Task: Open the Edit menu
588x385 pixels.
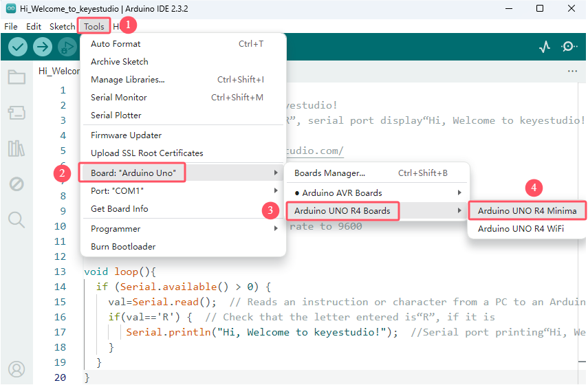Action: [x=34, y=27]
